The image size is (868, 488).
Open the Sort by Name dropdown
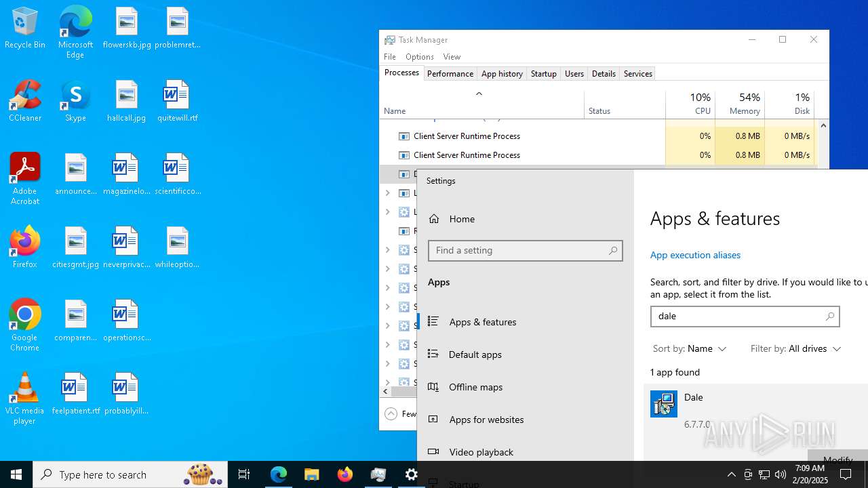(x=690, y=348)
